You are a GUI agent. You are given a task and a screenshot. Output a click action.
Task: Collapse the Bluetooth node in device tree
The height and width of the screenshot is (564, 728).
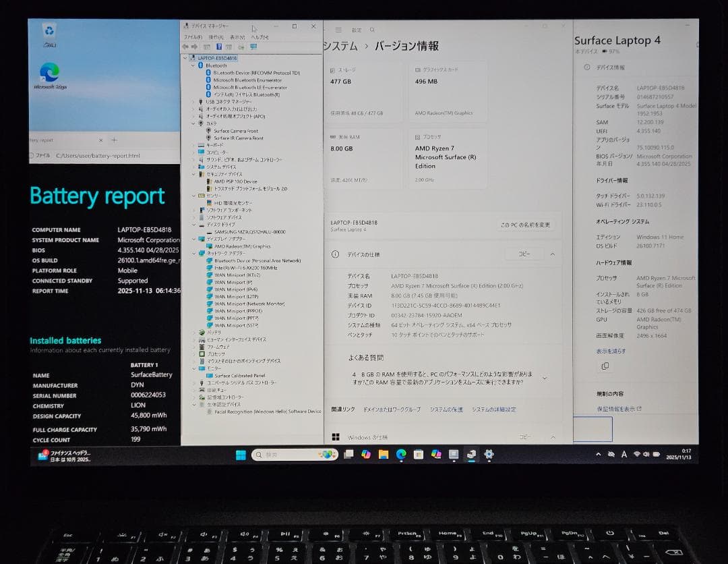click(193, 65)
